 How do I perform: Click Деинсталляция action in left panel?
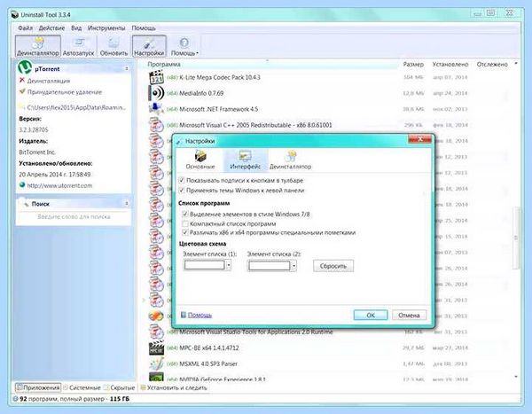pos(49,81)
